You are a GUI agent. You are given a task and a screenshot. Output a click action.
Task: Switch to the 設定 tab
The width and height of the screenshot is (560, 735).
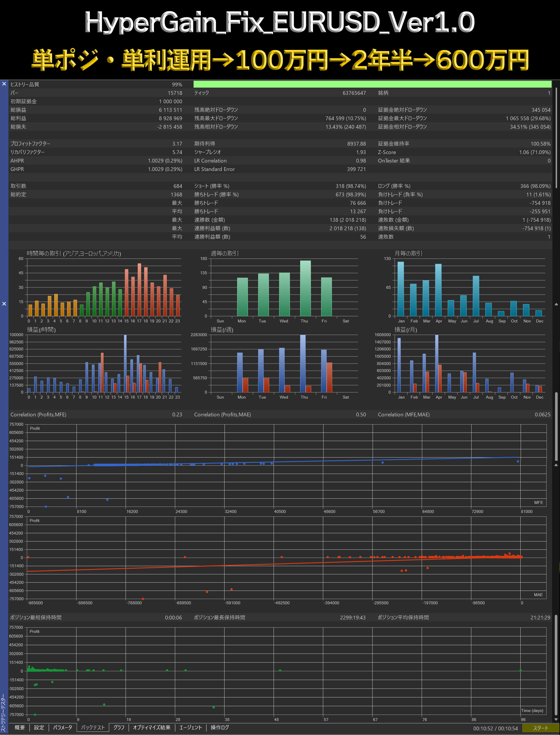click(x=39, y=727)
